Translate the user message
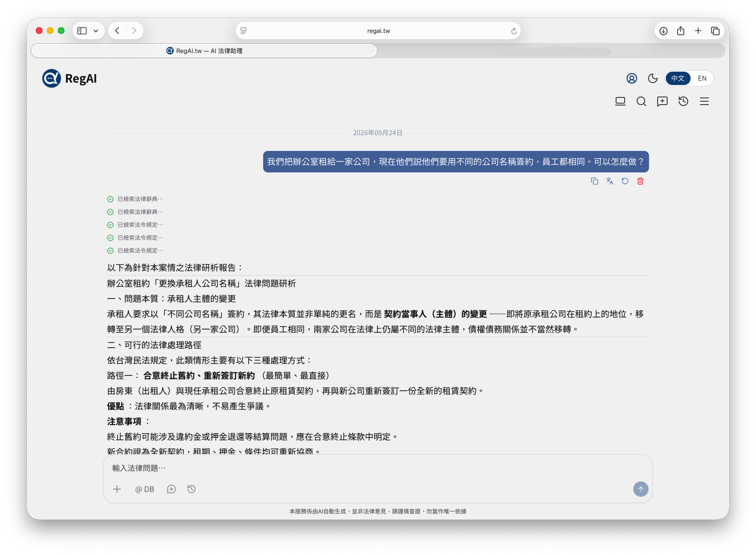The image size is (756, 555). (609, 181)
